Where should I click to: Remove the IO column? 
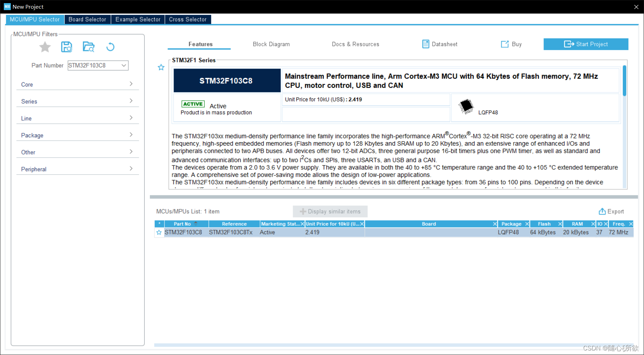606,224
